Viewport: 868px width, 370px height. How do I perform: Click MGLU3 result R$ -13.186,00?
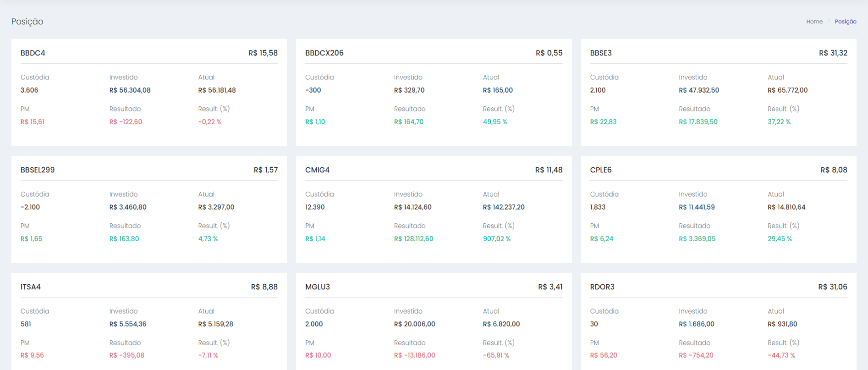pyautogui.click(x=415, y=355)
